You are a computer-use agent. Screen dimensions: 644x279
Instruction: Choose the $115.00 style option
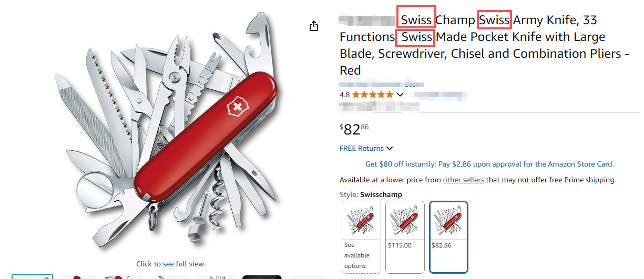click(x=405, y=237)
